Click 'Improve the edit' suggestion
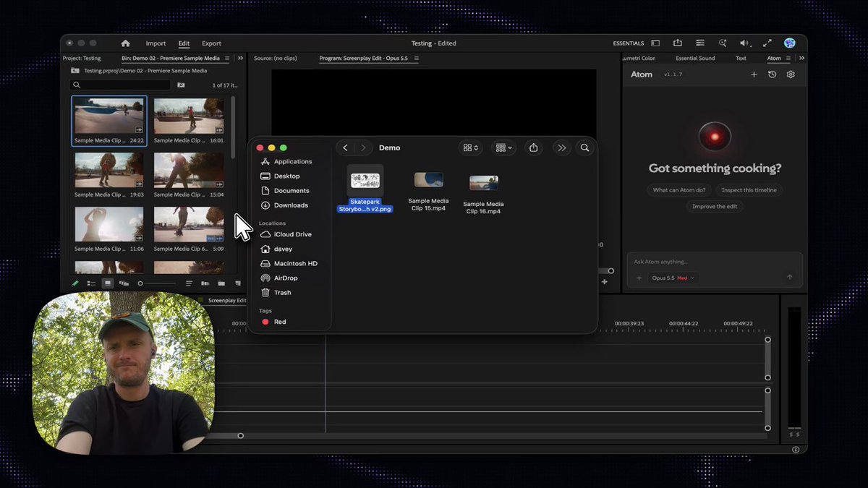 715,206
